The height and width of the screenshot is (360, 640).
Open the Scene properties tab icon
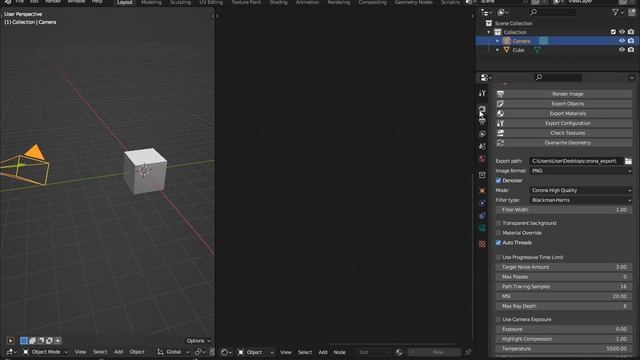(x=482, y=146)
